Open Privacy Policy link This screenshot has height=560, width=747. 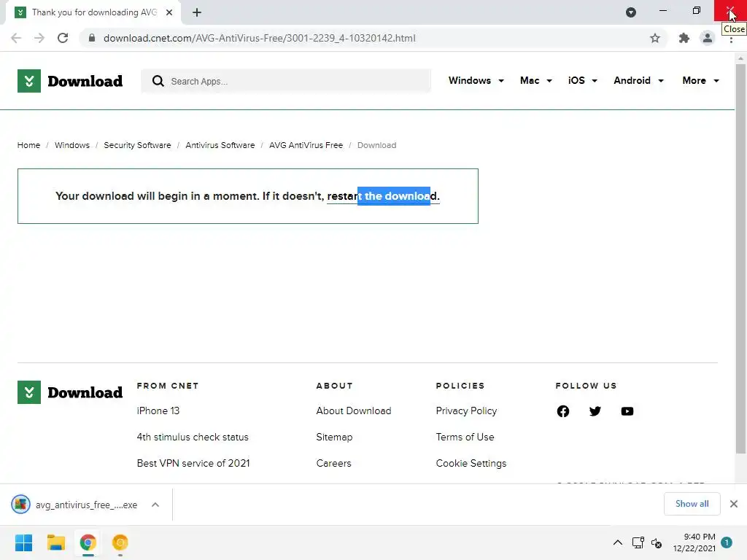[466, 411]
